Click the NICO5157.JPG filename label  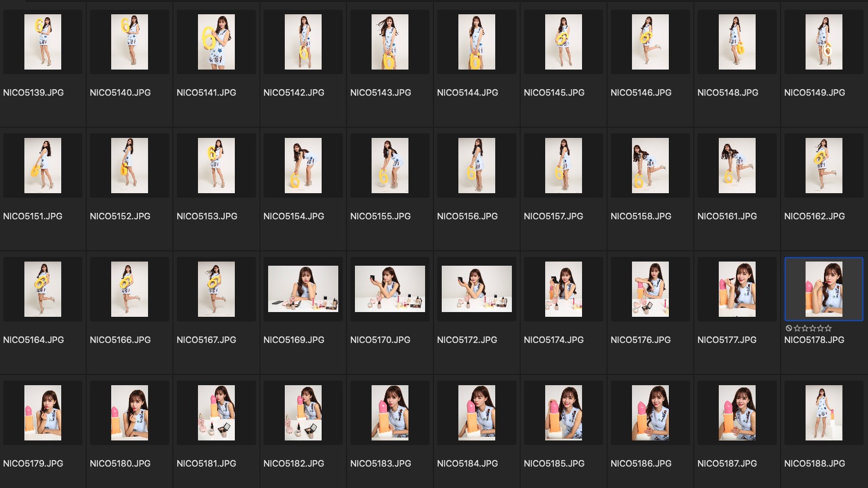click(x=553, y=216)
